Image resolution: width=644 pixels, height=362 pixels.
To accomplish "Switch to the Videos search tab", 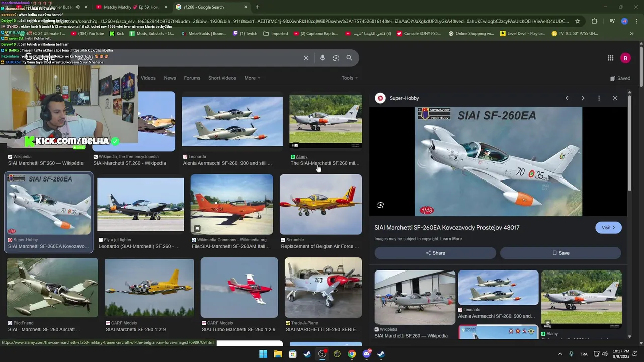I will coord(148,78).
